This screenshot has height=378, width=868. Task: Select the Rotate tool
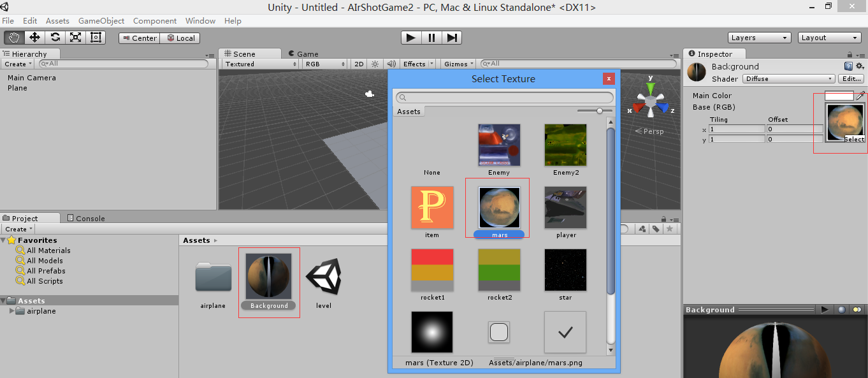55,38
